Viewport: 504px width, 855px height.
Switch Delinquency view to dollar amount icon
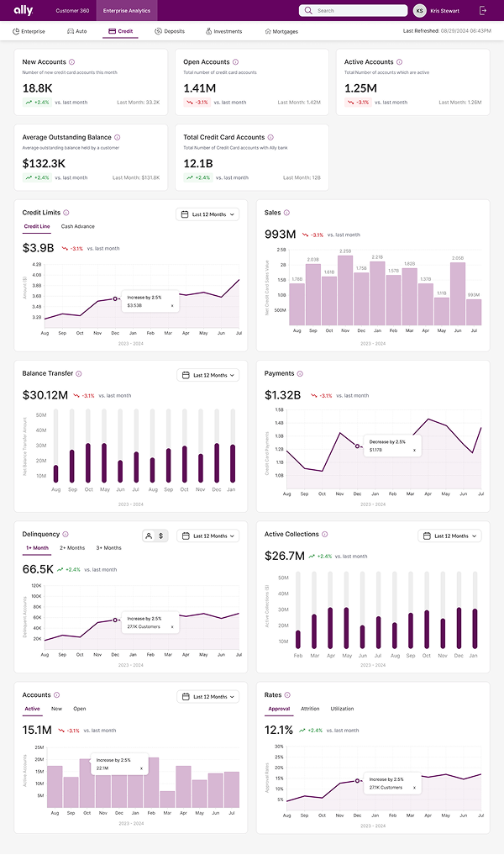[x=160, y=536]
